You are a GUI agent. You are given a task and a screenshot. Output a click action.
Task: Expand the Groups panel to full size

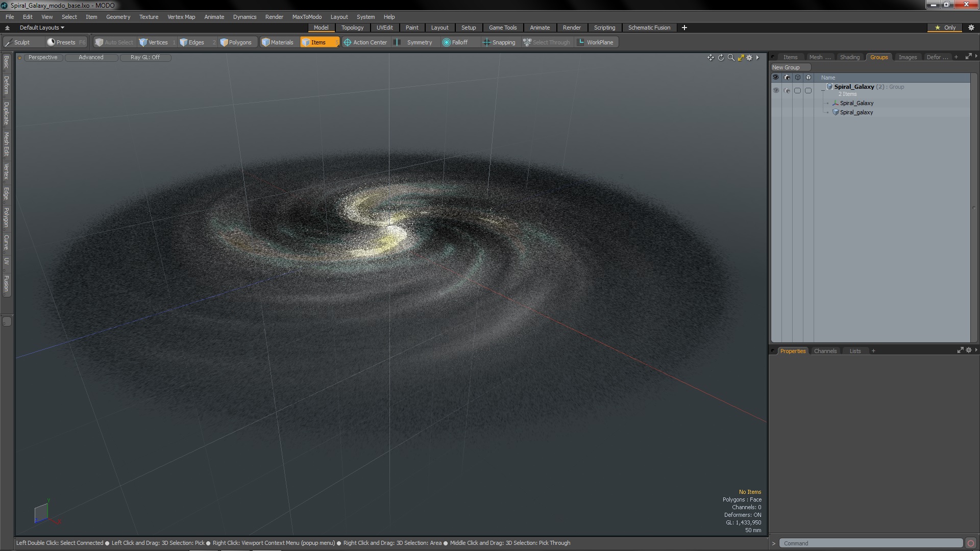tap(968, 57)
